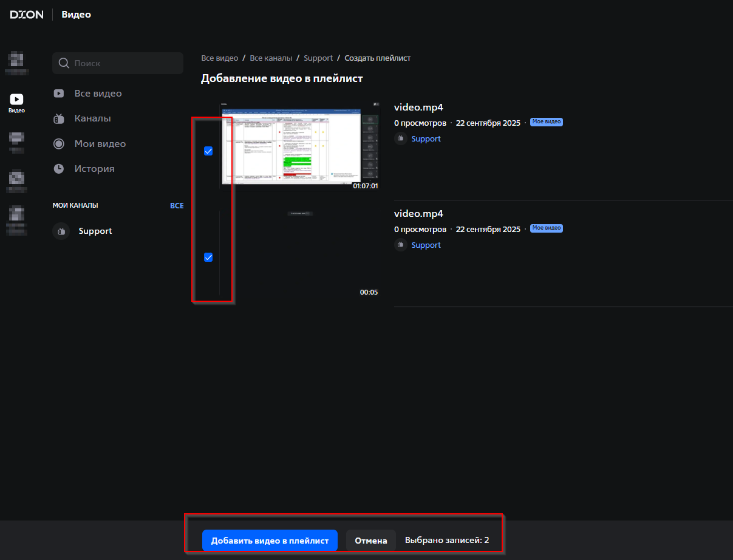Focus the Поиск search field
Screen dimensions: 733x560
pos(124,63)
